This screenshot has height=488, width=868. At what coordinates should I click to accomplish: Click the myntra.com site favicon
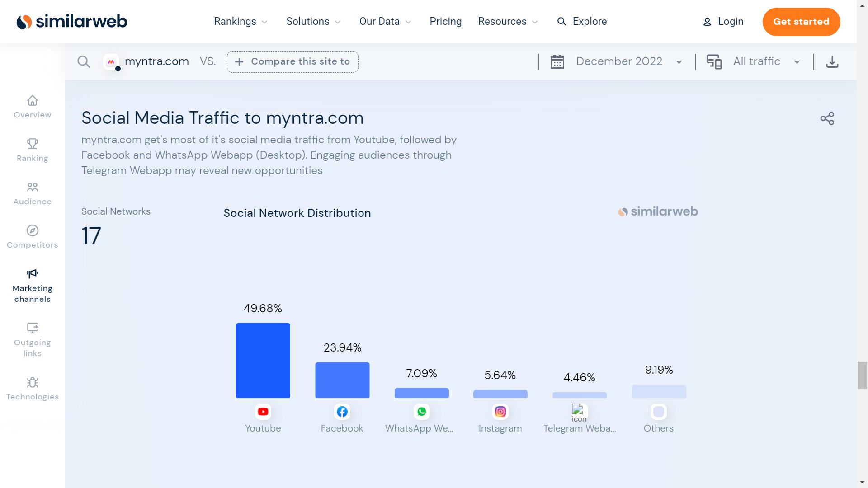click(x=111, y=61)
